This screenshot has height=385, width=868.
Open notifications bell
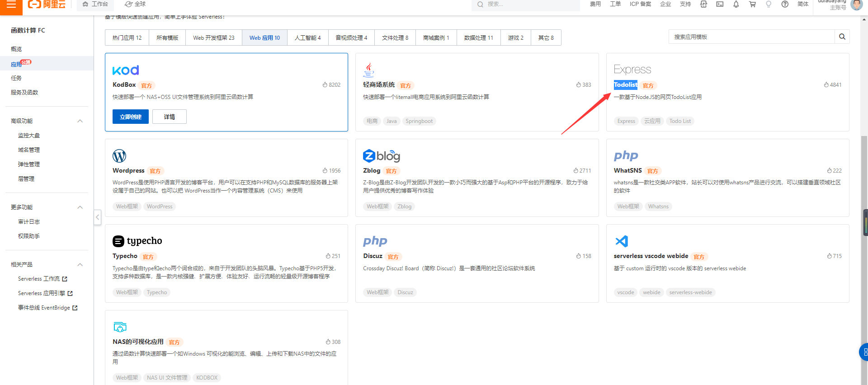click(x=736, y=4)
